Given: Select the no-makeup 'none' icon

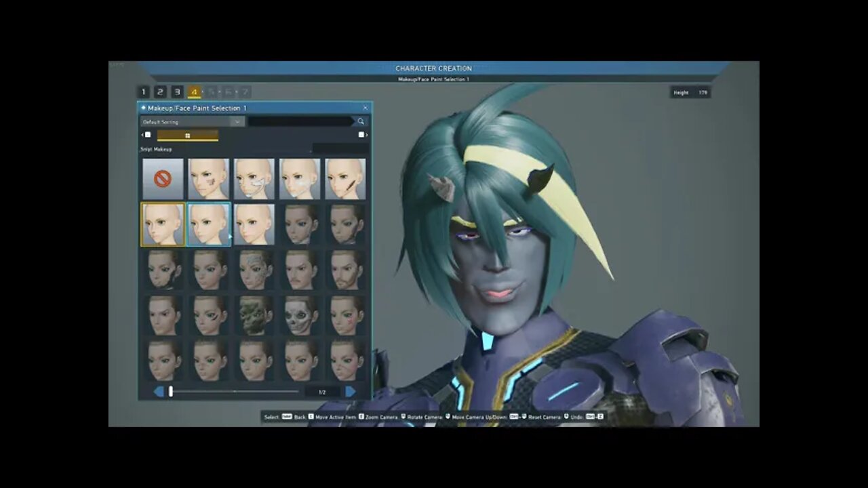Looking at the screenshot, I should coord(163,179).
